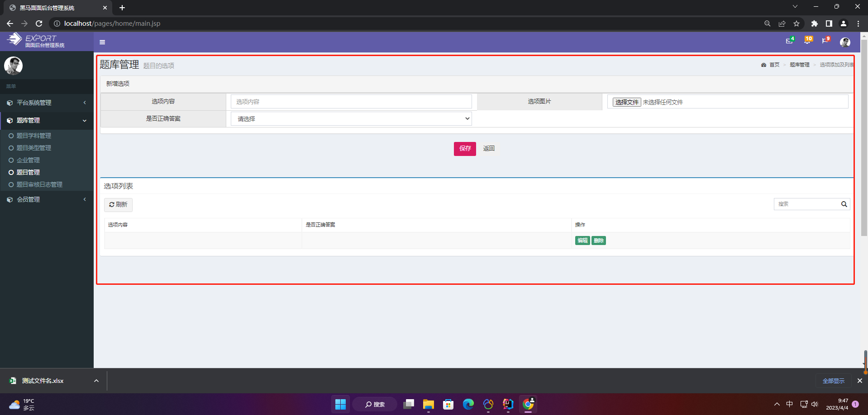Open 题目学科管理 submenu item
This screenshot has width=868, height=415.
[34, 136]
